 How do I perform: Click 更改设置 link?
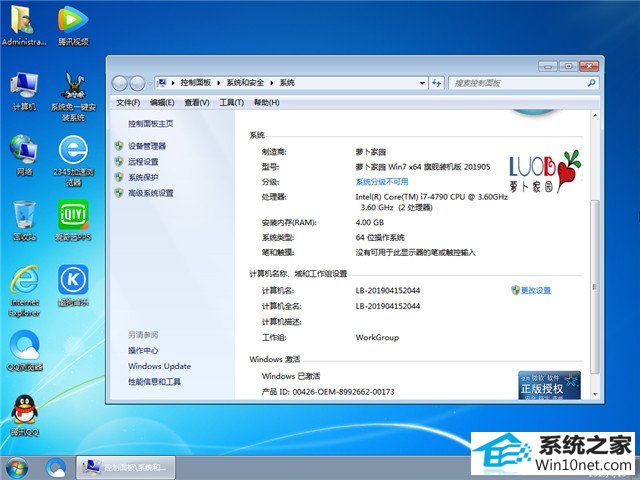[x=536, y=290]
